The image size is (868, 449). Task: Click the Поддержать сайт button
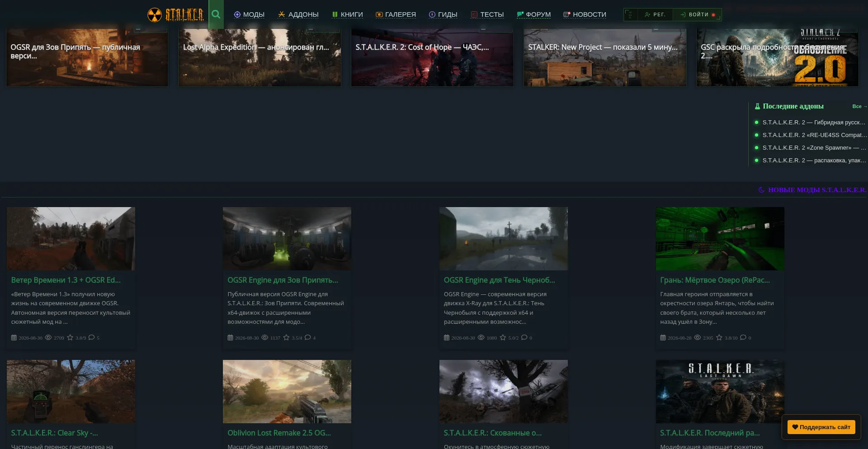click(821, 427)
